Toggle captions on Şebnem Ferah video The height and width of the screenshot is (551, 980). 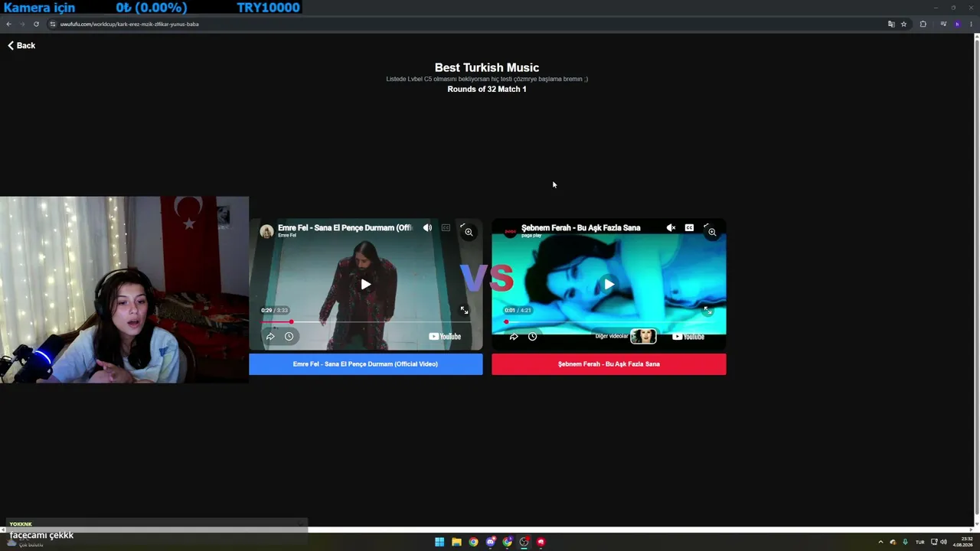(689, 228)
